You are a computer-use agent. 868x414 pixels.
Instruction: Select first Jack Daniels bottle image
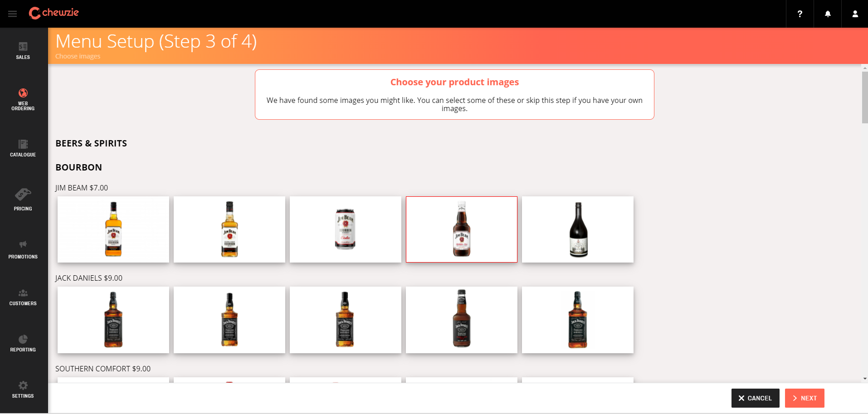click(x=113, y=320)
